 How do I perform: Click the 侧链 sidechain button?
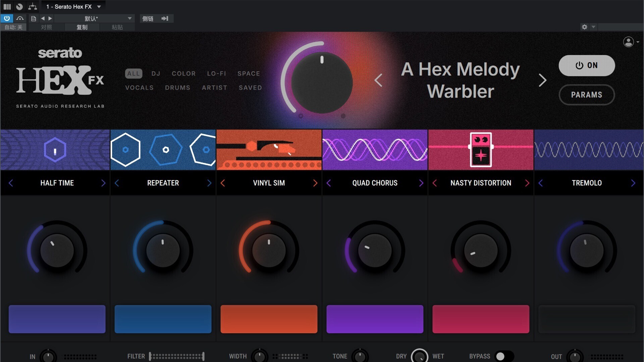click(148, 18)
